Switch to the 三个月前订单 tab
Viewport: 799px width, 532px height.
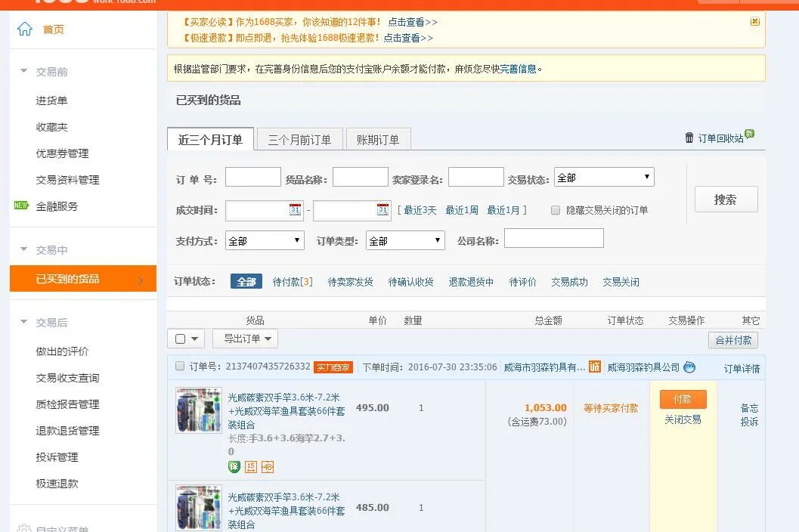point(299,139)
